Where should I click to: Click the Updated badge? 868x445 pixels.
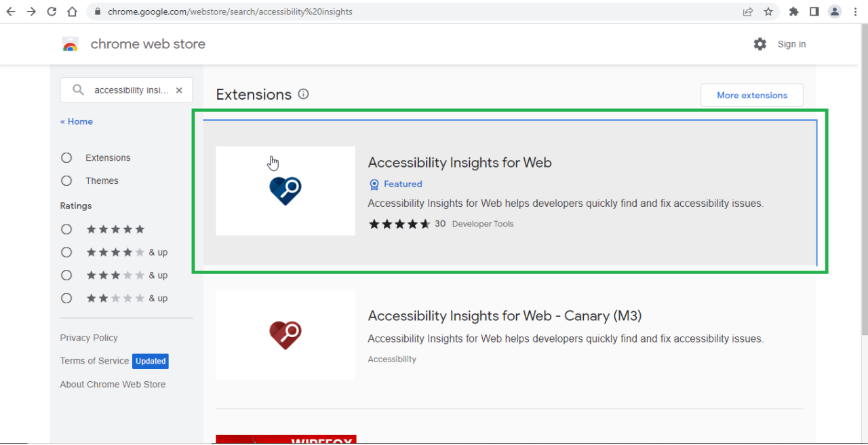pos(151,362)
